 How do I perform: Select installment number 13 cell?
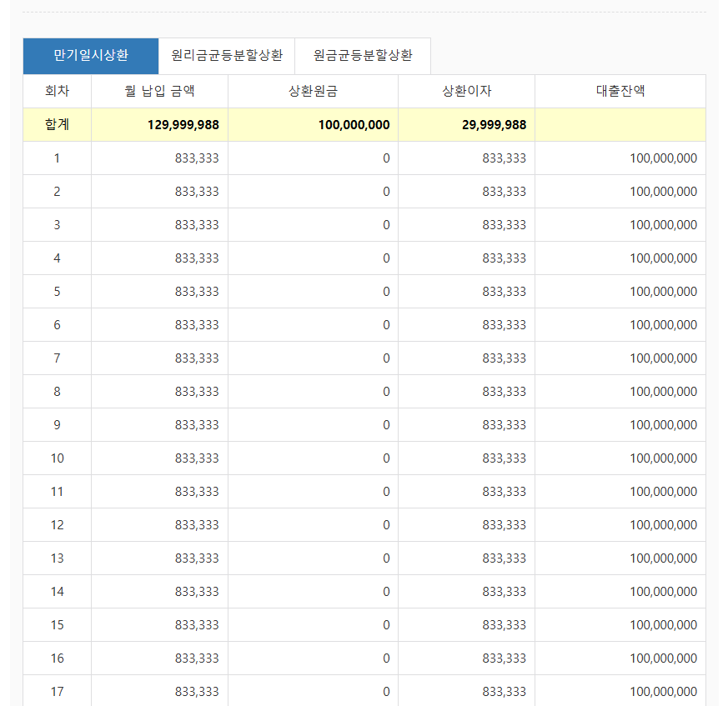tap(57, 558)
